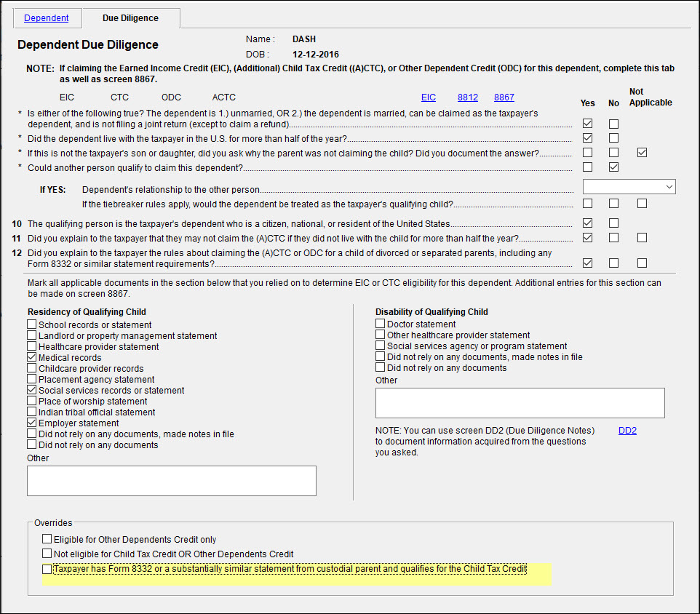Check No for question 12 Form 8332 rules
Screen dimensions: 700x614
pos(614,263)
